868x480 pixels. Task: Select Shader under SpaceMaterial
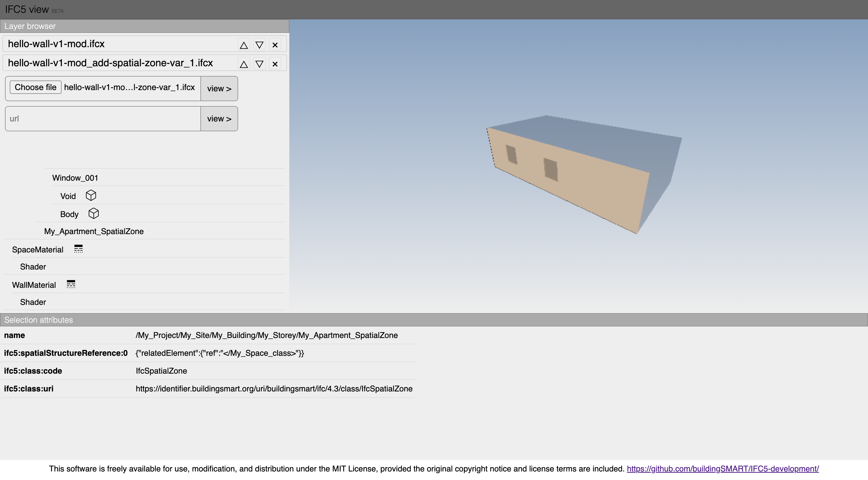tap(33, 266)
